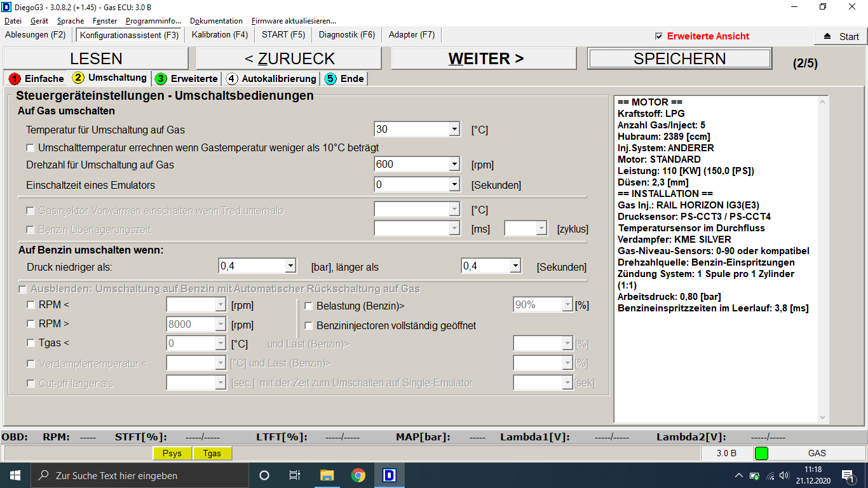Click the 3.0 B status bar field
This screenshot has height=488, width=868.
[726, 453]
